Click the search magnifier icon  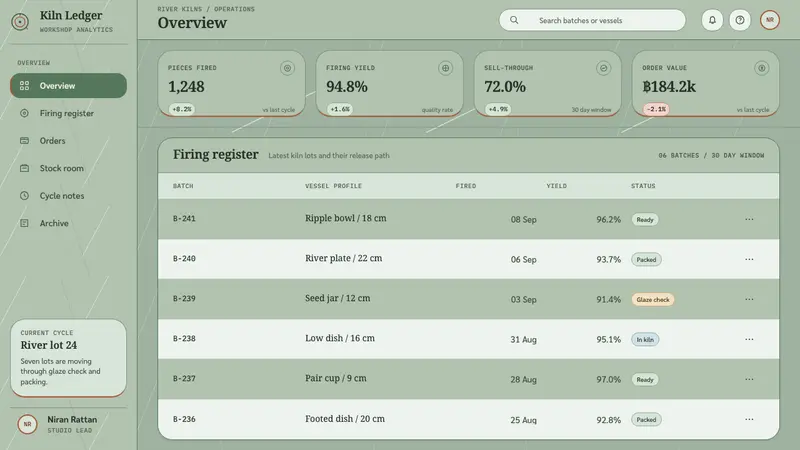click(x=514, y=20)
